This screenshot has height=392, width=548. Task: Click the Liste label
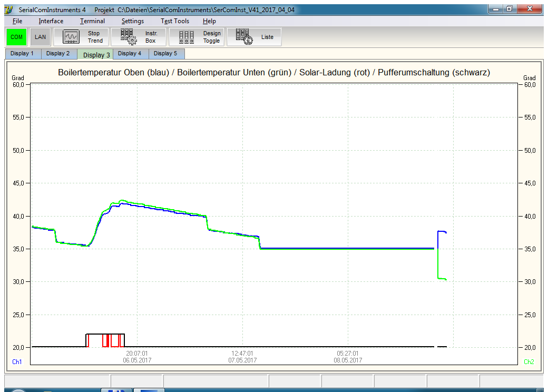pos(267,37)
